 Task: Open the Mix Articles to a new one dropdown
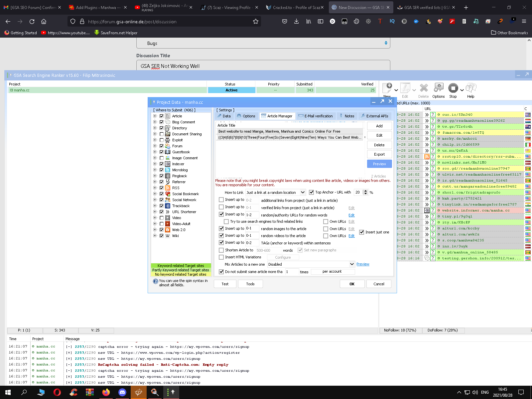click(311, 264)
